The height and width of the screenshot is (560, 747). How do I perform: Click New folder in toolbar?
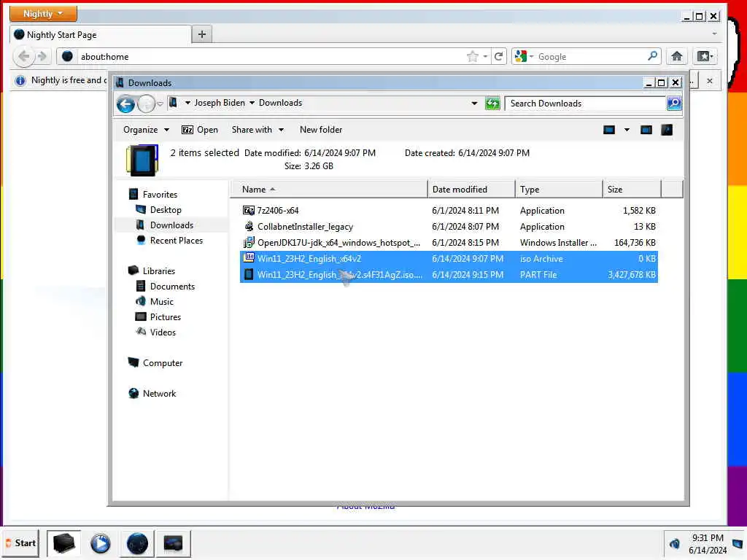tap(321, 130)
